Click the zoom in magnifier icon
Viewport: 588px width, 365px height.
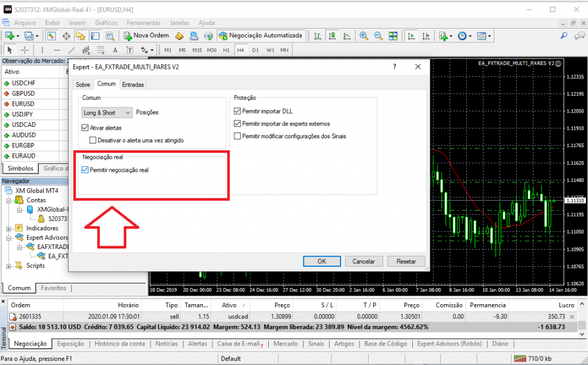tap(363, 36)
